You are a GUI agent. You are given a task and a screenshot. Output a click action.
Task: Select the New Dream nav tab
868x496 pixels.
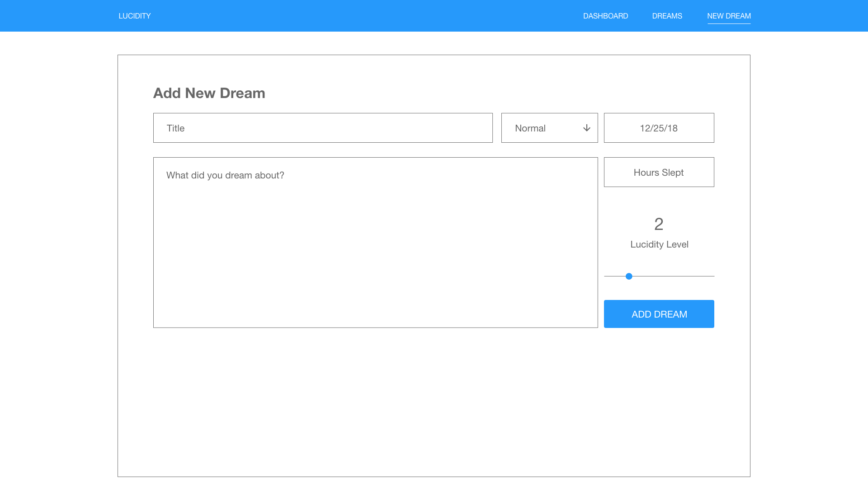pyautogui.click(x=729, y=16)
